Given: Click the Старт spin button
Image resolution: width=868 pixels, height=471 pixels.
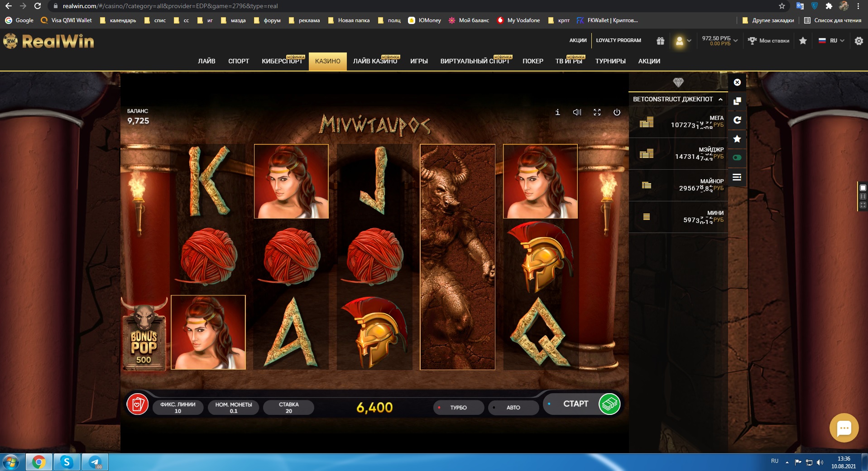Looking at the screenshot, I should (x=575, y=404).
